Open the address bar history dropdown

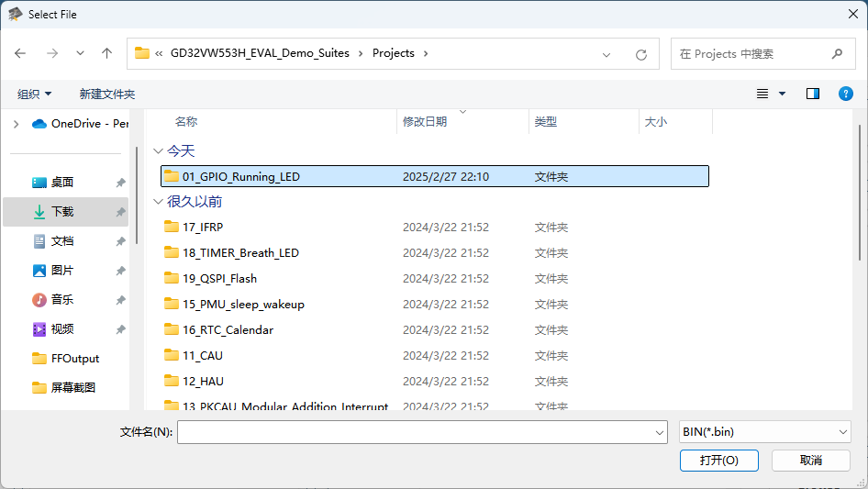[606, 54]
